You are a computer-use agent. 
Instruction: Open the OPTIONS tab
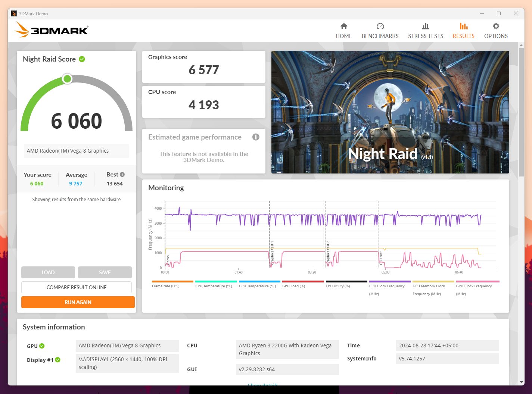pos(496,31)
